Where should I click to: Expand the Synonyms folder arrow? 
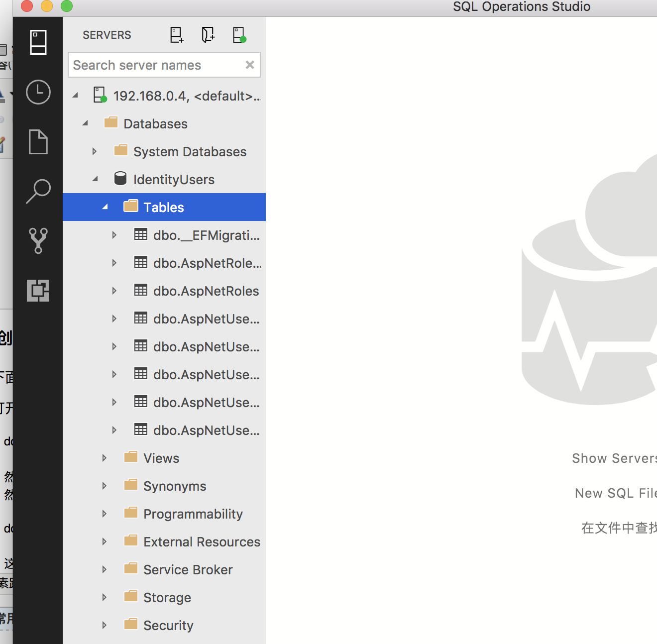pos(105,486)
